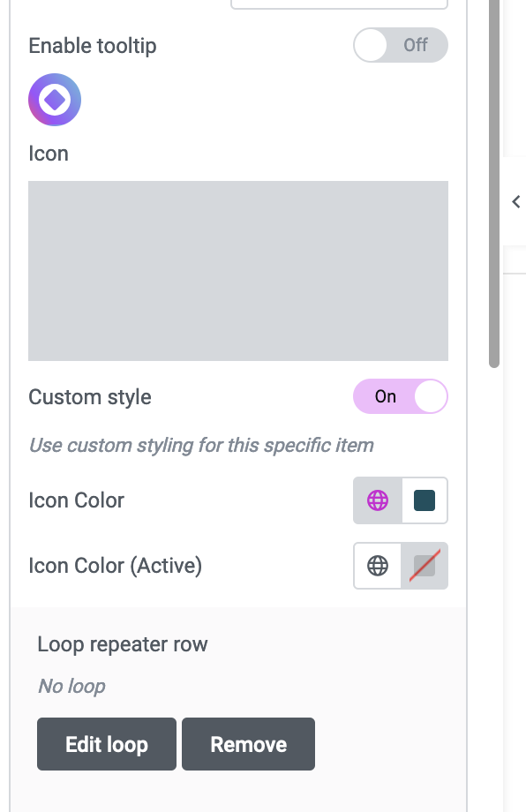Collapse the side panel using the left chevron

coord(515,201)
